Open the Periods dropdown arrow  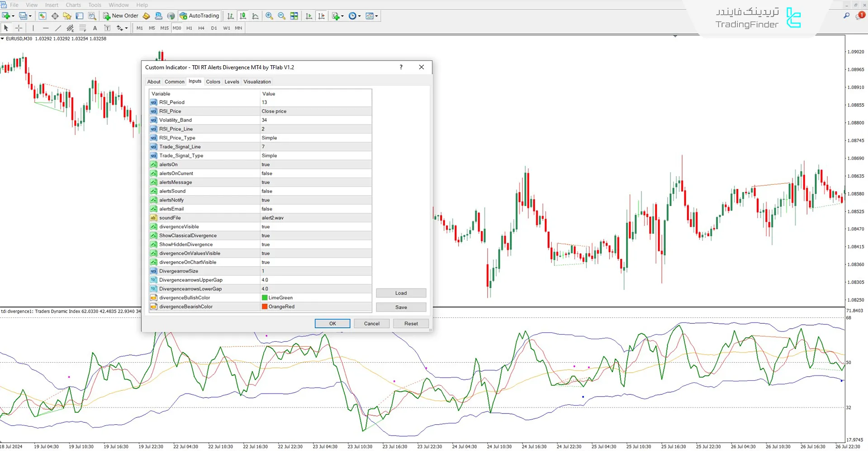[x=359, y=16]
